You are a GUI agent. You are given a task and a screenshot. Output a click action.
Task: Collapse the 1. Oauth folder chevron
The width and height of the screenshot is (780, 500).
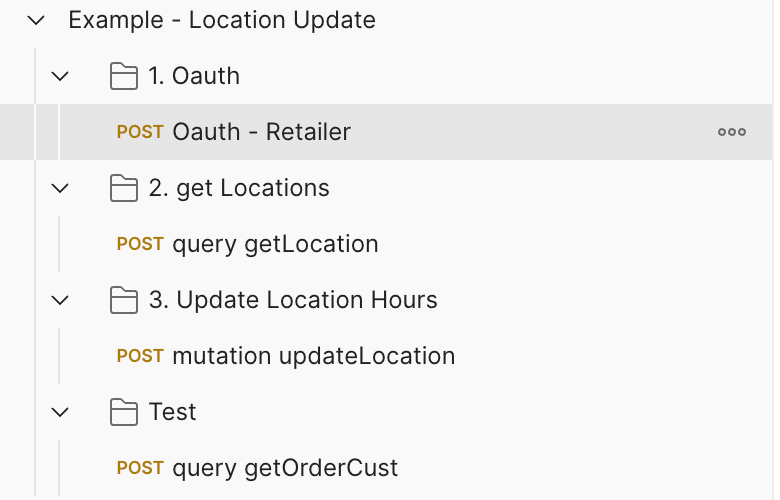tap(61, 76)
